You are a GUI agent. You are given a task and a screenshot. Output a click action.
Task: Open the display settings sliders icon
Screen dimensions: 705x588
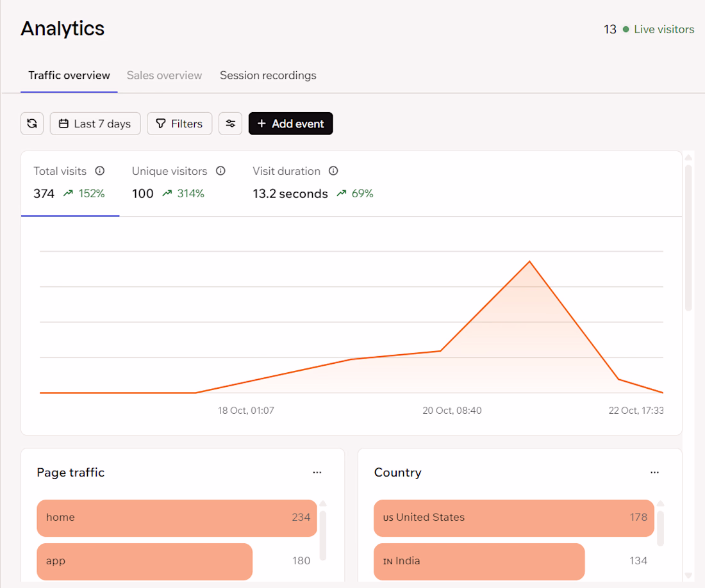[x=230, y=124]
